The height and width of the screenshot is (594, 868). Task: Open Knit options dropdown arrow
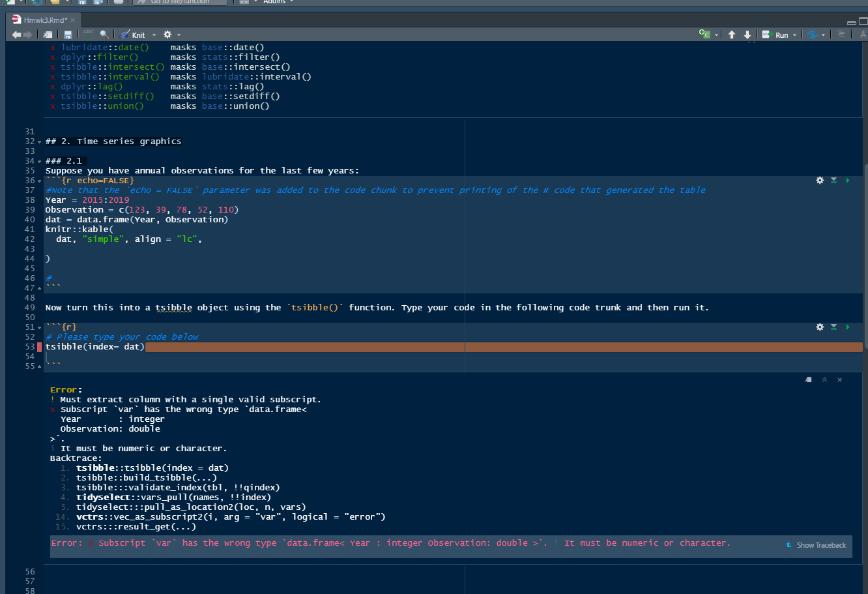coord(154,35)
